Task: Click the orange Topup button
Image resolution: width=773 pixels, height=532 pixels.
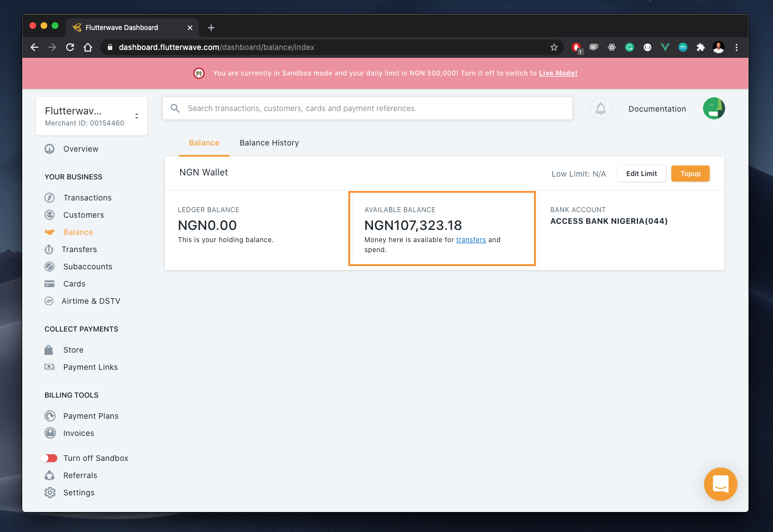Action: pos(690,174)
